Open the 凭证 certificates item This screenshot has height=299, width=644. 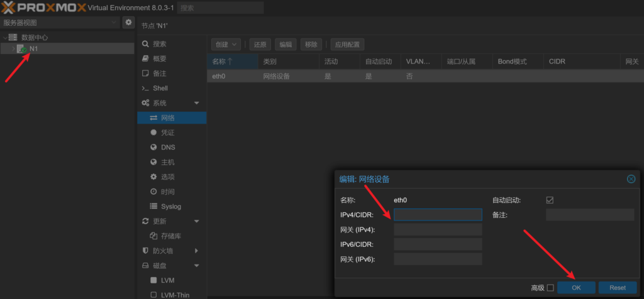(167, 133)
